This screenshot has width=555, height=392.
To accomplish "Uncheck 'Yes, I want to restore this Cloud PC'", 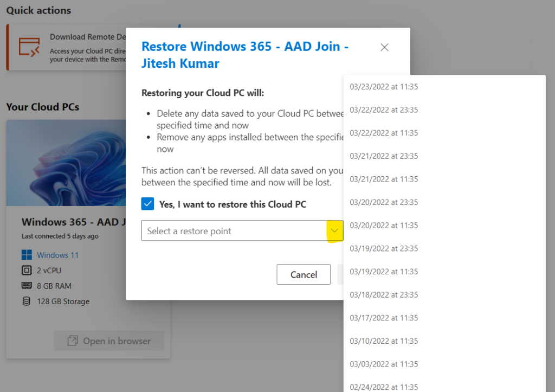I will pyautogui.click(x=147, y=204).
